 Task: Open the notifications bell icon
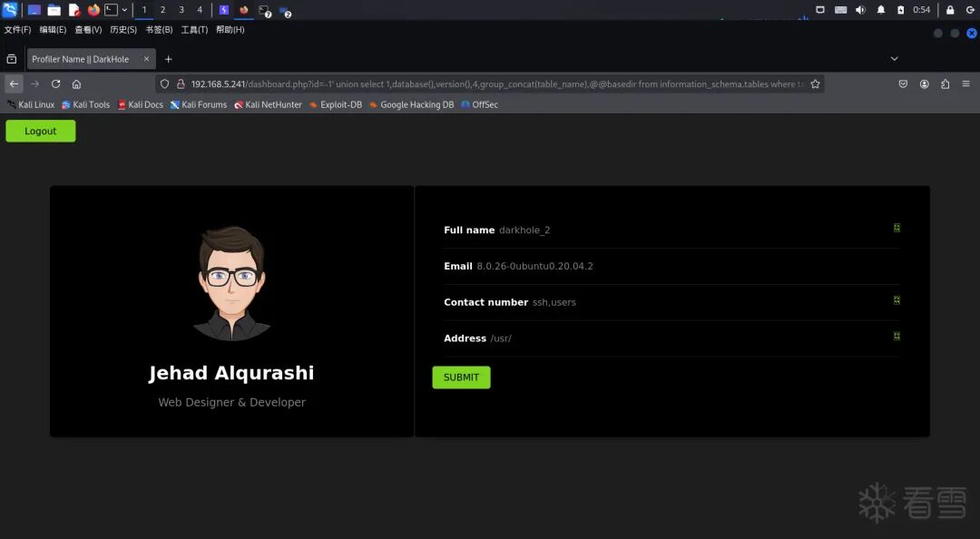pyautogui.click(x=880, y=10)
